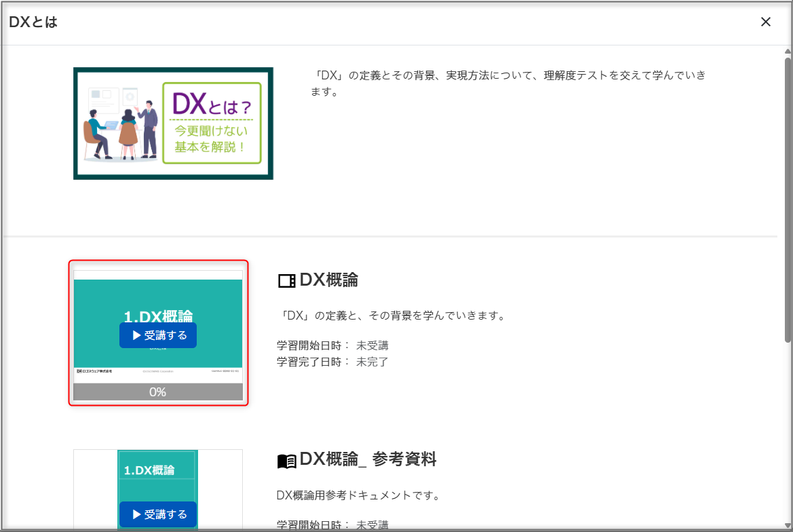793x532 pixels.
Task: Click the slide icon beside DX概論
Action: 287,281
